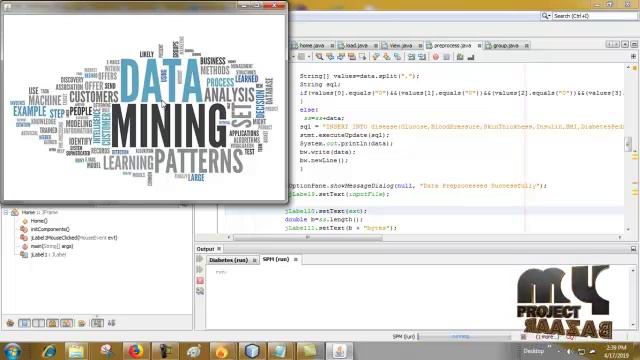
Task: Close the group.java tab
Action: tap(527, 46)
